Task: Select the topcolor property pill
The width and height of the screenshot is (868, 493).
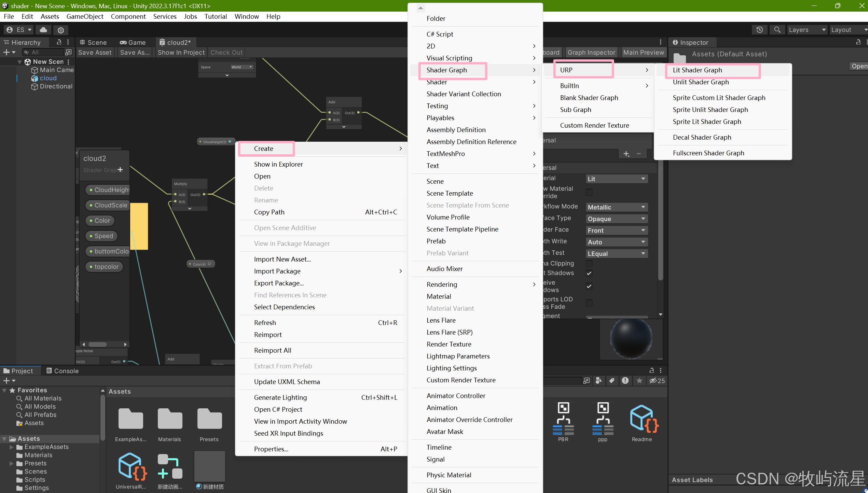Action: pos(104,267)
